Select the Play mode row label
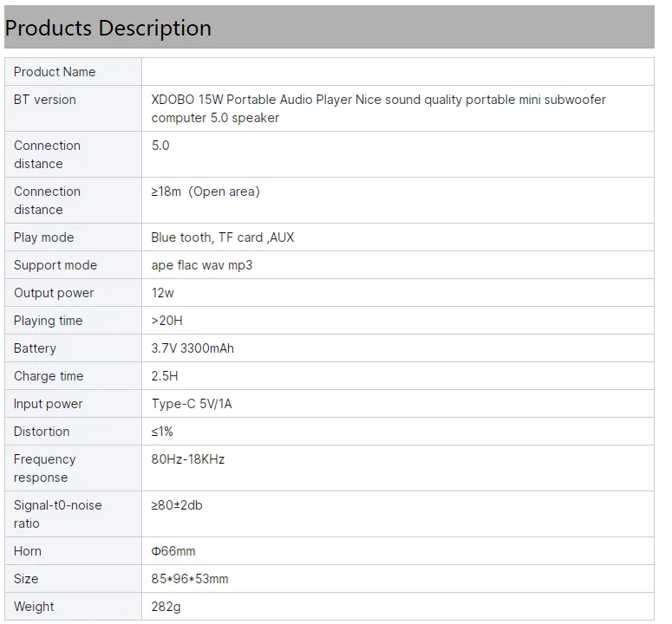The image size is (672, 624). (44, 237)
